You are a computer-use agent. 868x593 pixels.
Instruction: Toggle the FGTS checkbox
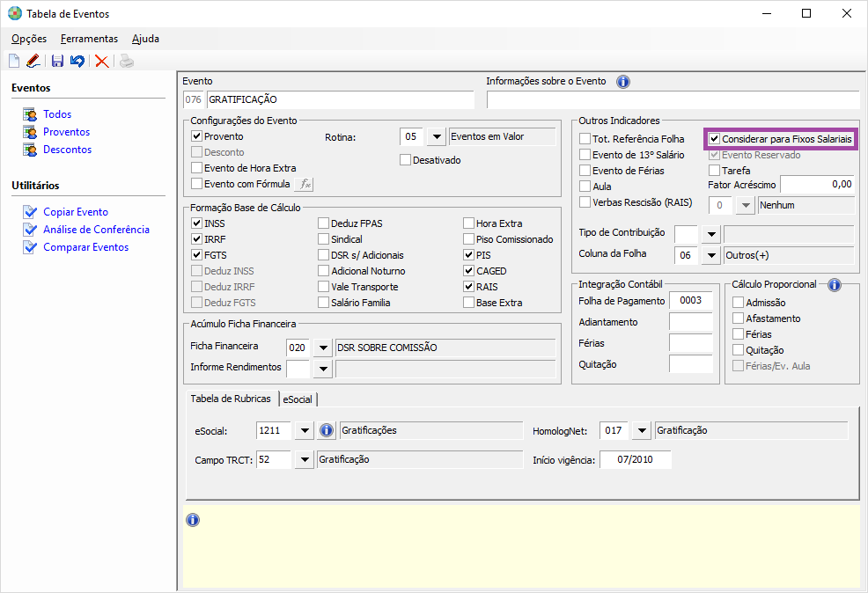[x=196, y=255]
